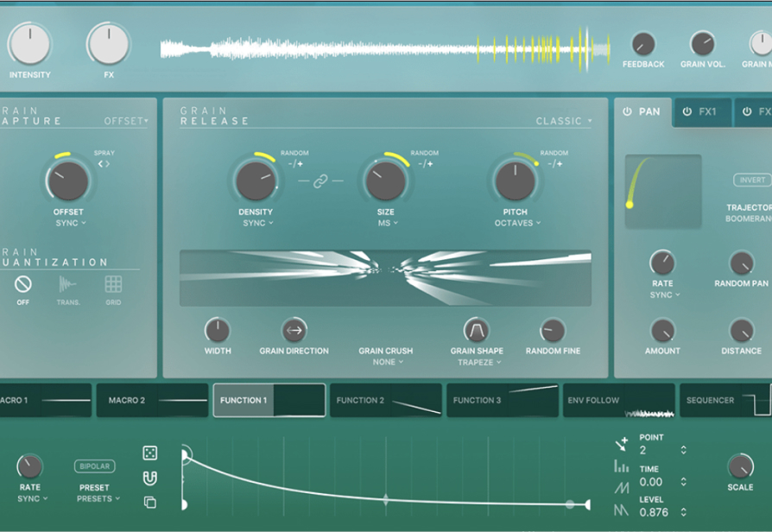Click the Point number stepper arrows
Image resolution: width=772 pixels, height=532 pixels.
683,450
